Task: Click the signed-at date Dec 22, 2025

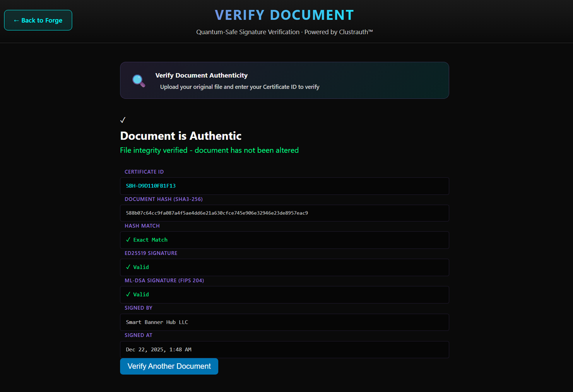Action: (x=158, y=350)
